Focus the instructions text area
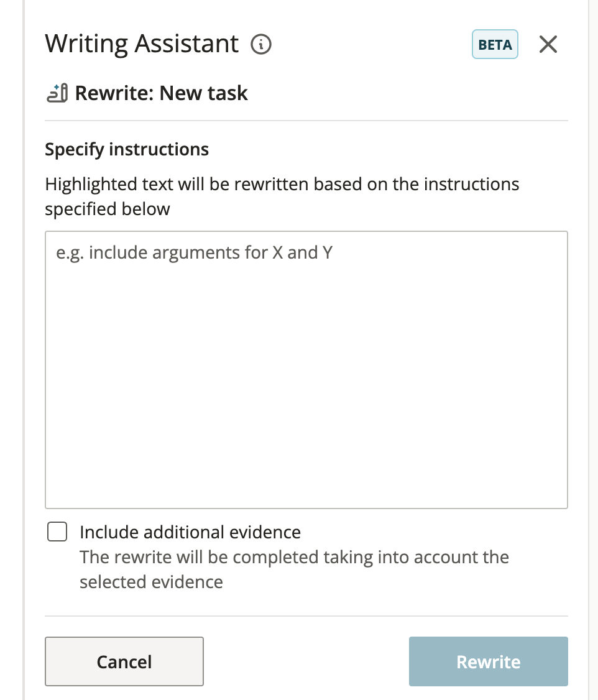The width and height of the screenshot is (598, 700). point(306,370)
